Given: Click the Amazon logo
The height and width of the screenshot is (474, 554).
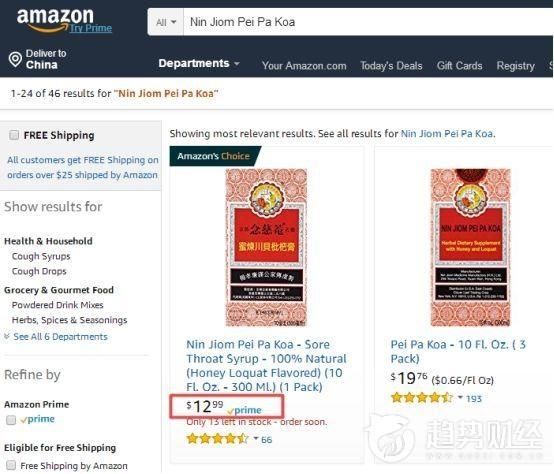Looking at the screenshot, I should pyautogui.click(x=55, y=20).
